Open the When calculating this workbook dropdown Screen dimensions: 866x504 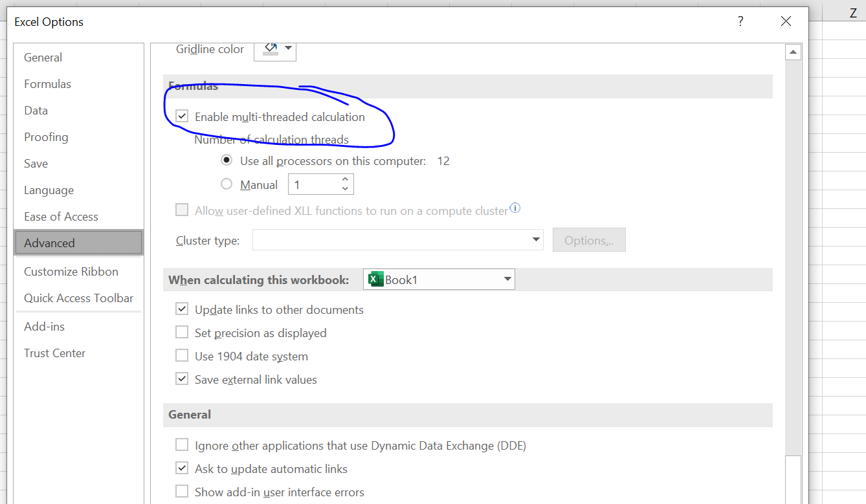point(507,279)
